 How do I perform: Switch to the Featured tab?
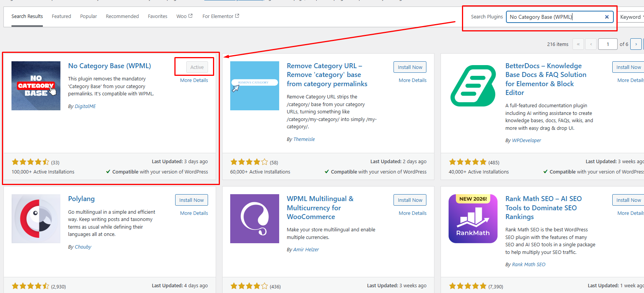[62, 16]
